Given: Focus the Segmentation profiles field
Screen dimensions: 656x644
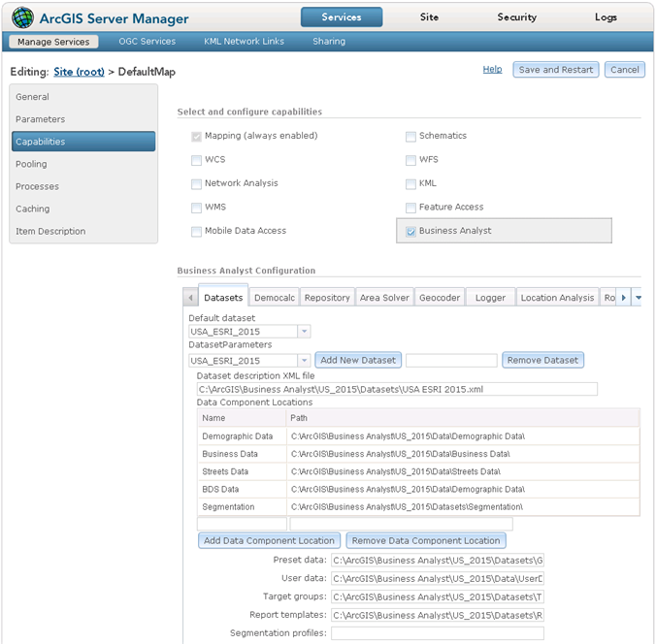Looking at the screenshot, I should coord(438,633).
